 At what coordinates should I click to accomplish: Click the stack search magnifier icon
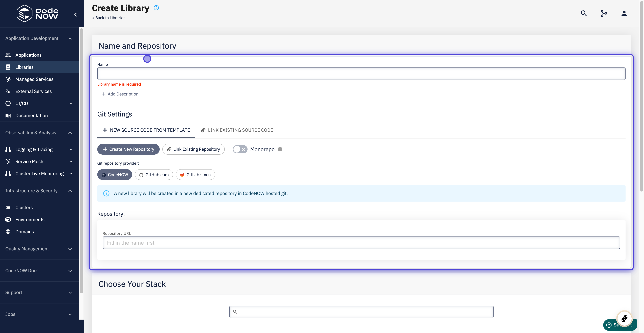(x=235, y=312)
